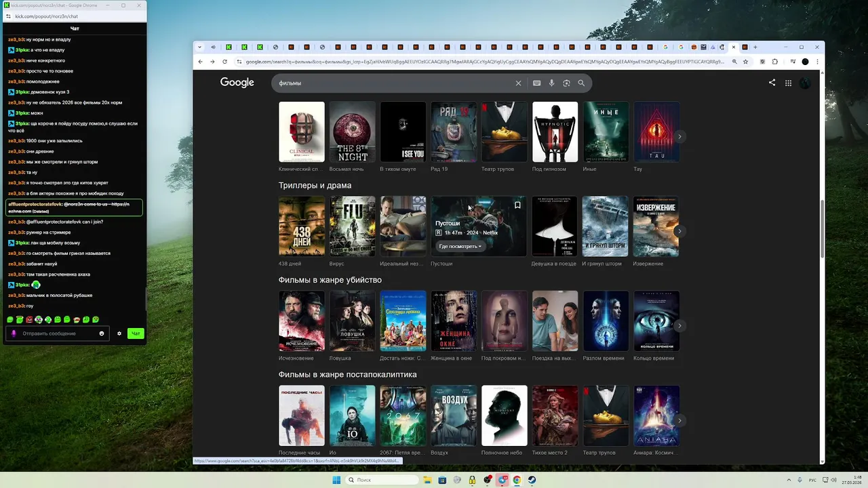Viewport: 868px width, 488px height.
Task: Show more Триллеры и драма movies
Action: [x=679, y=231]
